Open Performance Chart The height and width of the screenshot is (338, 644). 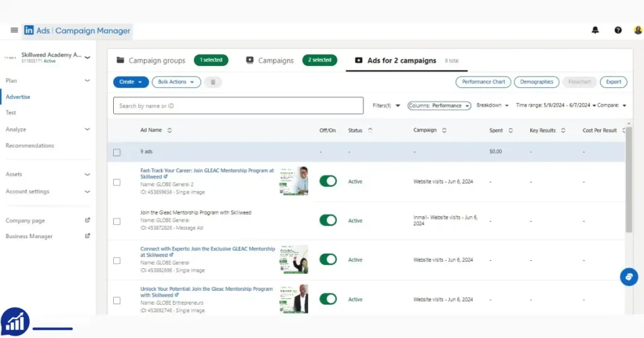(x=483, y=82)
